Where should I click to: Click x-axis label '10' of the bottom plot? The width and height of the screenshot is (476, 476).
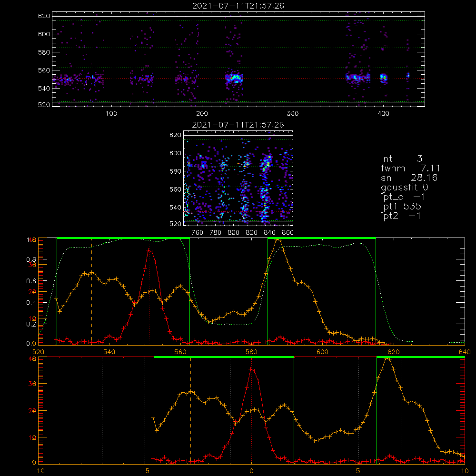coord(465,471)
